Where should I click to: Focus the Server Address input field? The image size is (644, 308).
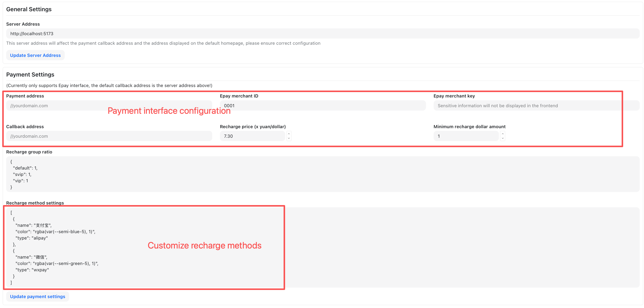pos(323,33)
